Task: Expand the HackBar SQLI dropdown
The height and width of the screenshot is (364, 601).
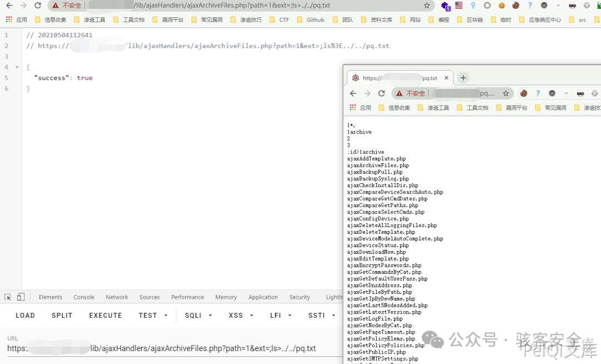Action: [x=198, y=316]
